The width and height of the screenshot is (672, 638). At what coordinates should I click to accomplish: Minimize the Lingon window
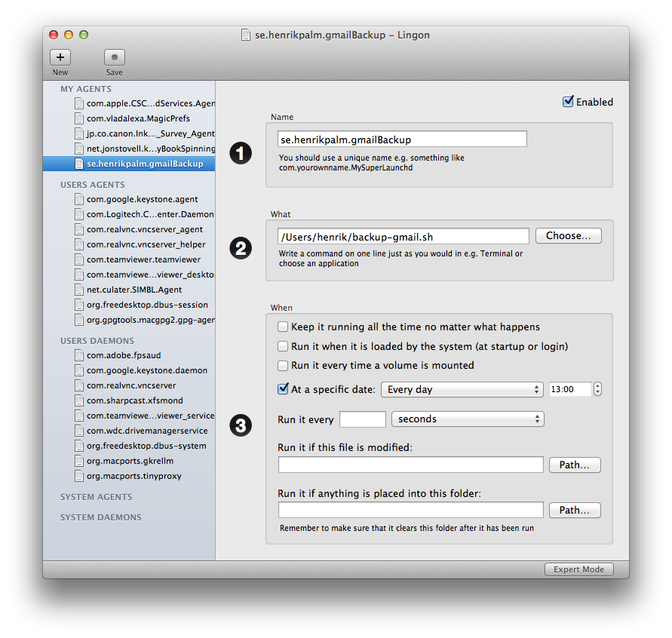click(69, 35)
